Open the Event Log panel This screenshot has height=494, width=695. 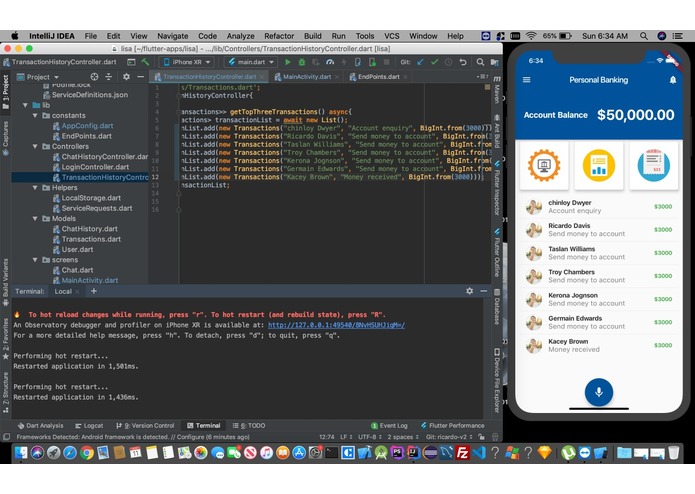389,425
